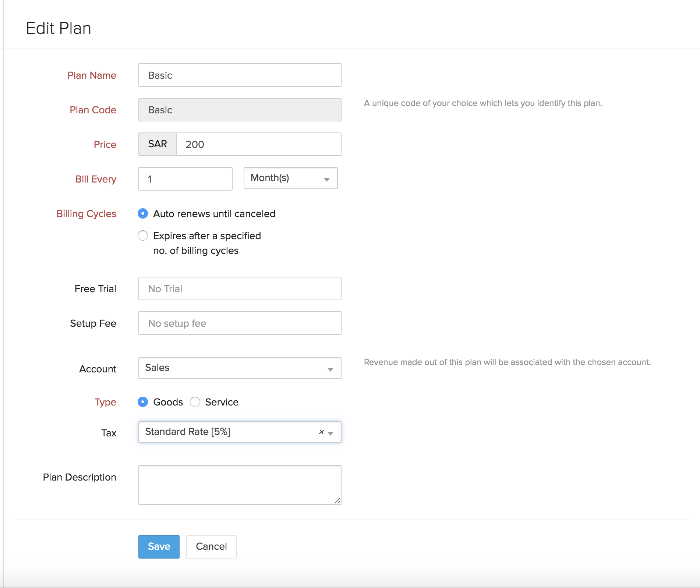
Task: Focus the Price amount field
Action: 258,145
